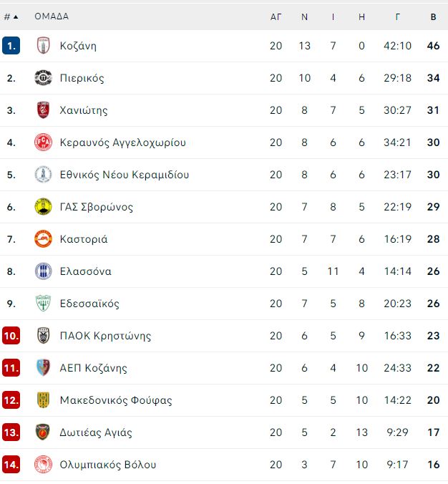Click the Πιερικός club logo

click(x=43, y=78)
